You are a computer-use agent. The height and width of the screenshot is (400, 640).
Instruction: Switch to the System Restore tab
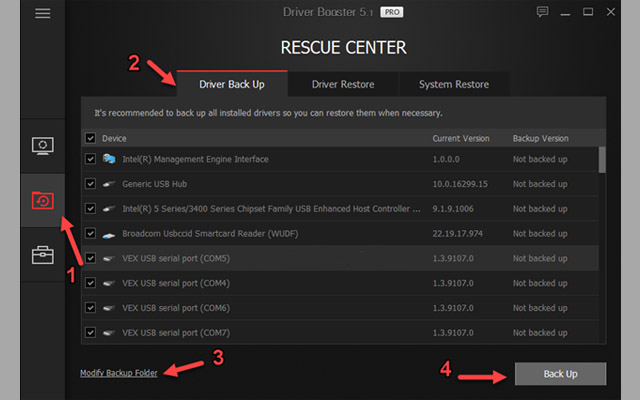tap(454, 84)
